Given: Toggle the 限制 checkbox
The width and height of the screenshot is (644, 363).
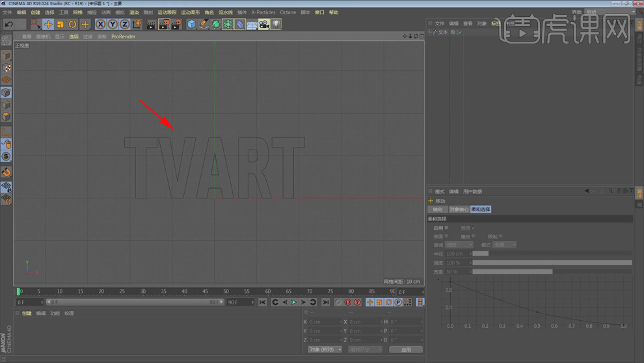Looking at the screenshot, I should [x=501, y=236].
